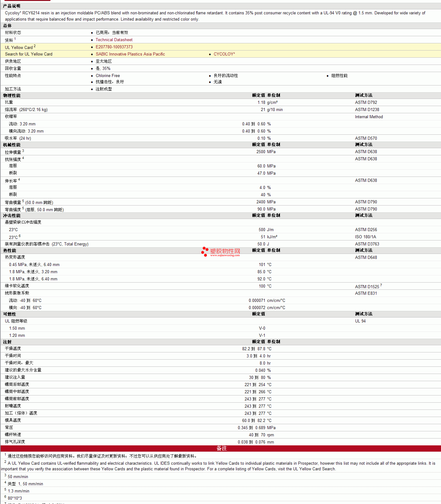This screenshot has height=504, width=441.
Task: Click the ASTM D3763 test method
Action: click(x=367, y=244)
